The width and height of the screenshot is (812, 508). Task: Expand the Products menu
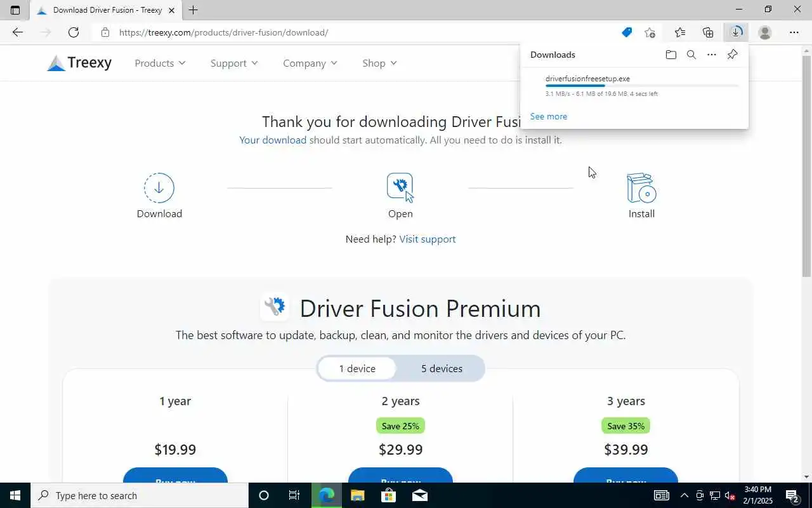tap(160, 63)
